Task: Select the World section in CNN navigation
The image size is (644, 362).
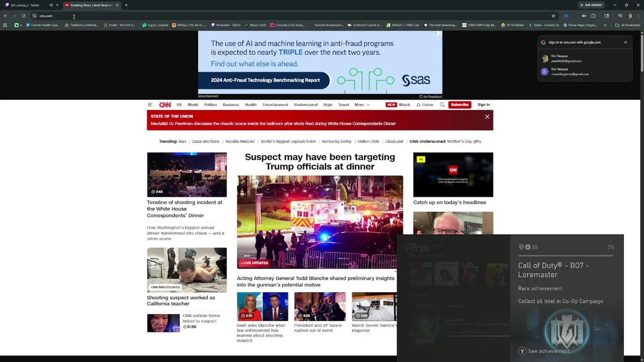Action: click(193, 105)
